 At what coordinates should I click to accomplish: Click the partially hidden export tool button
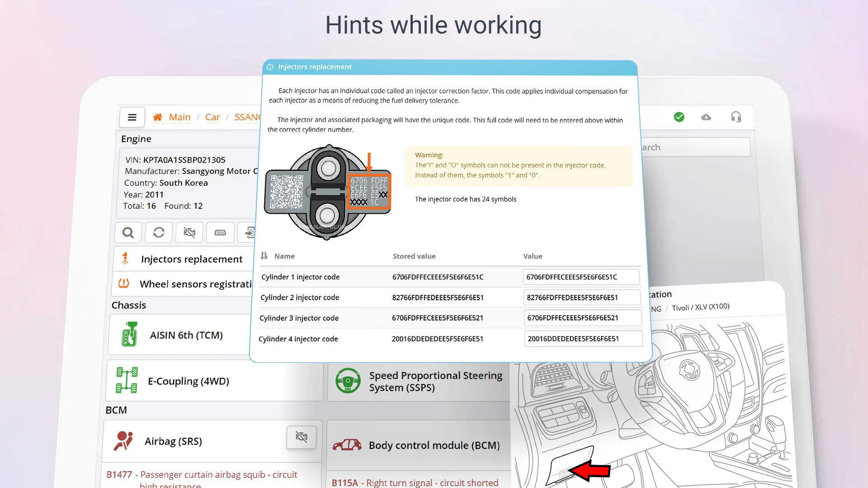point(248,233)
